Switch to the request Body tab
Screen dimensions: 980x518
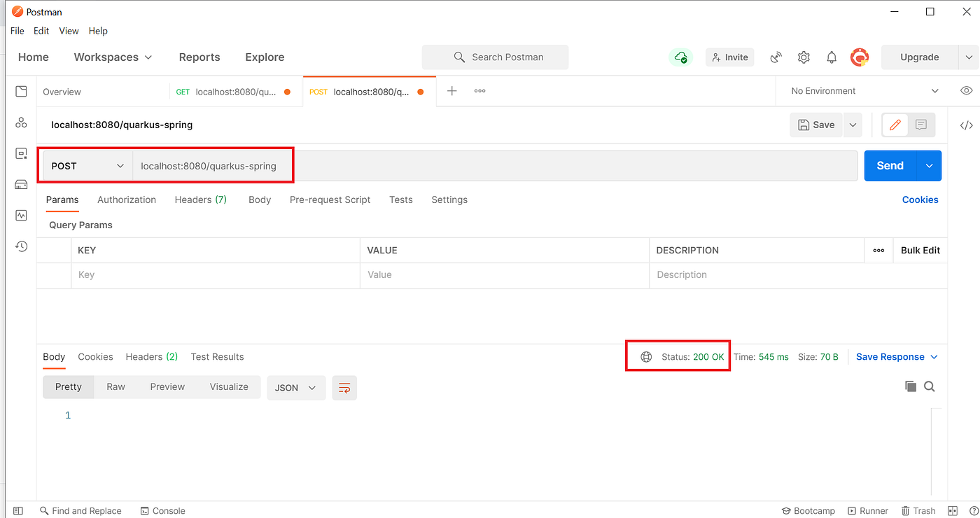click(x=260, y=199)
